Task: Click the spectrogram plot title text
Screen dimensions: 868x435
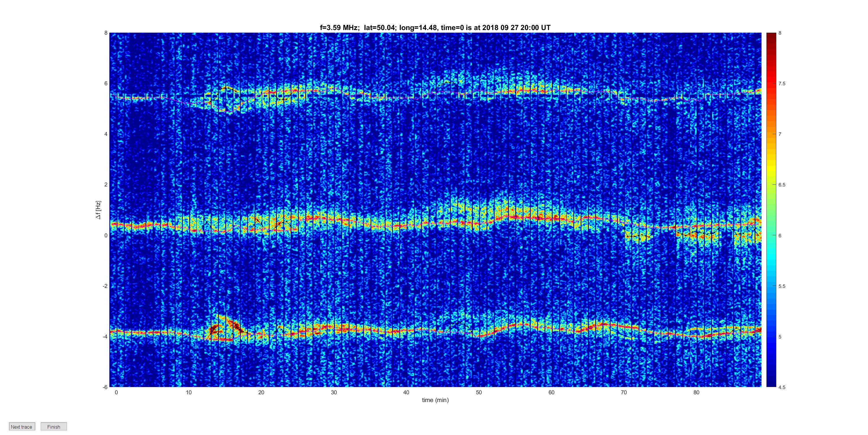Action: point(435,28)
